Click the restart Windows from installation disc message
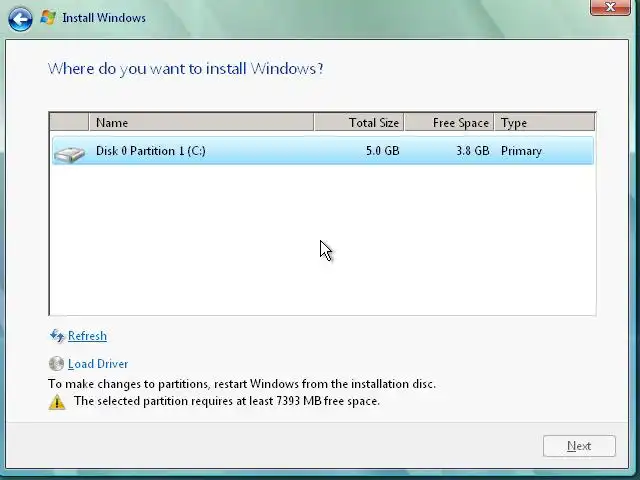The width and height of the screenshot is (640, 480). click(242, 384)
